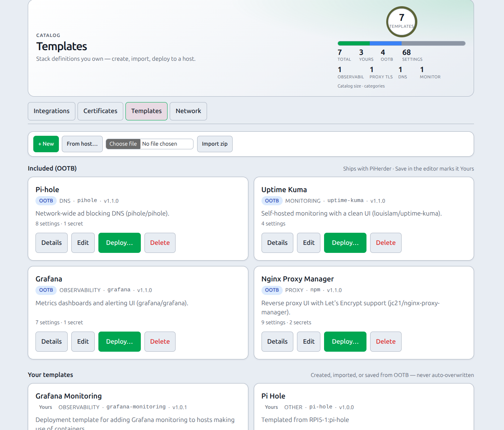This screenshot has height=430, width=504.
Task: Click the '9 settings · 2 secrets' text
Action: (286, 322)
